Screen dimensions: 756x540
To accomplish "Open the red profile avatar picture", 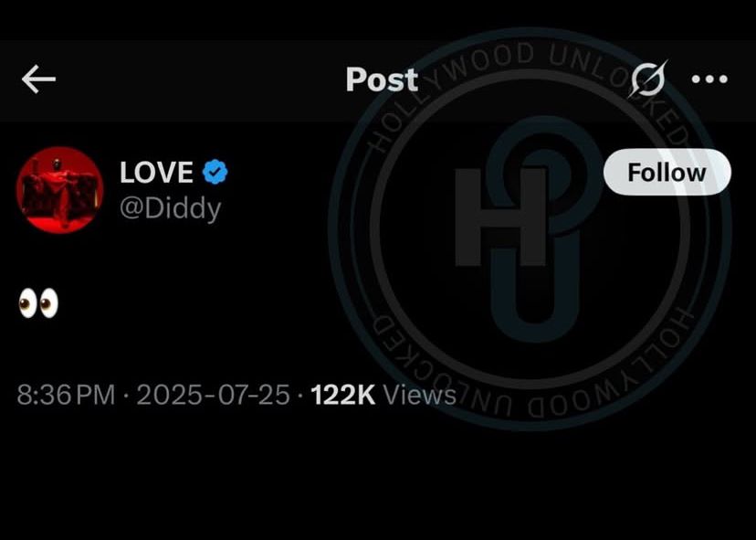I will 59,190.
